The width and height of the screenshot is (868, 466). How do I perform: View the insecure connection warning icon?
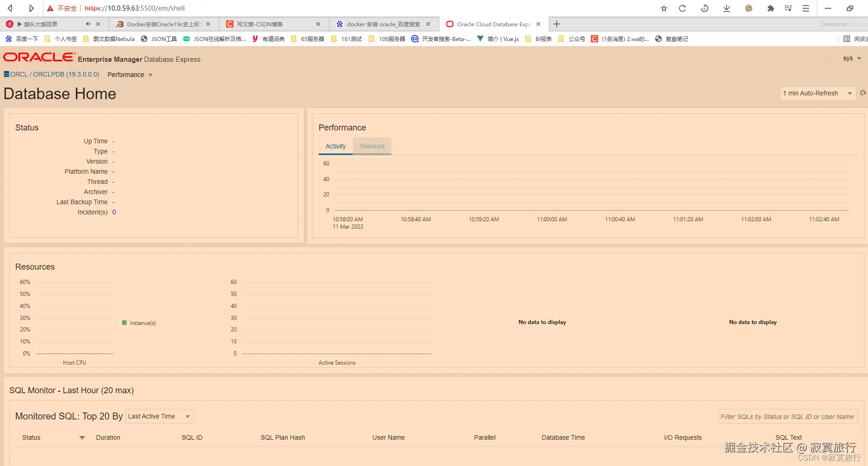tap(50, 8)
